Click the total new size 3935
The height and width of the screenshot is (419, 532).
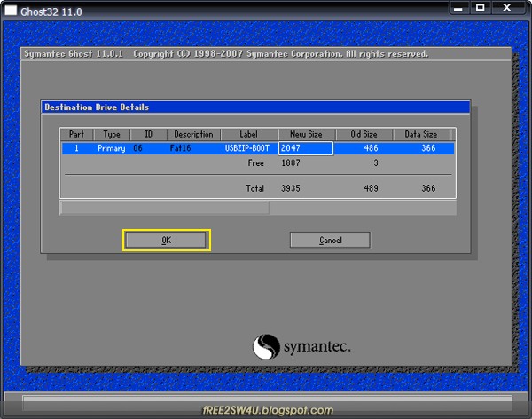click(291, 188)
